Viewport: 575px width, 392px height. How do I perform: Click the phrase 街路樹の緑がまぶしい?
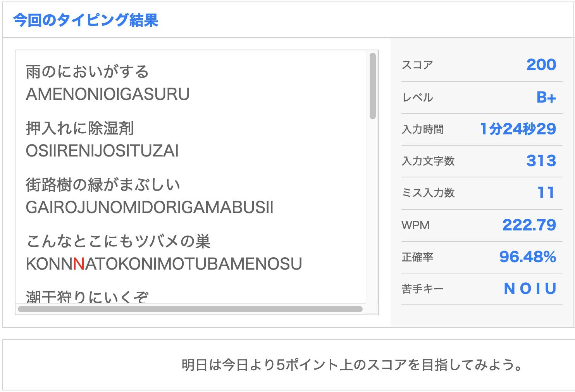pos(103,185)
